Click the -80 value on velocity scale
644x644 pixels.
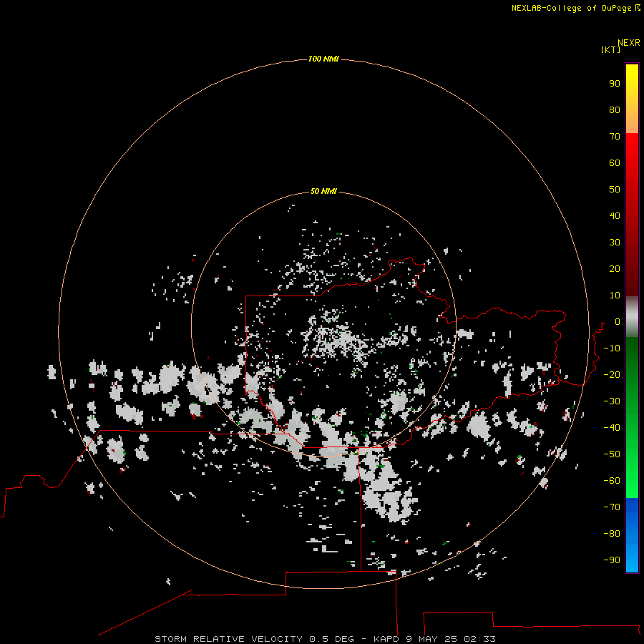[x=612, y=534]
